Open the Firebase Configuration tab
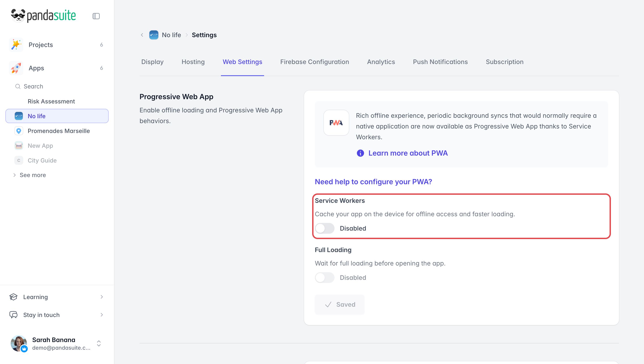 pos(314,62)
